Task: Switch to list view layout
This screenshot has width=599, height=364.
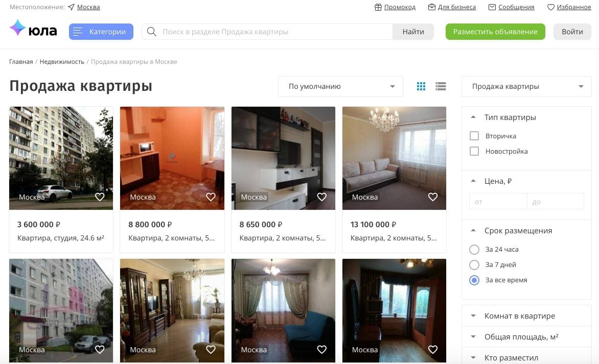Action: point(441,86)
